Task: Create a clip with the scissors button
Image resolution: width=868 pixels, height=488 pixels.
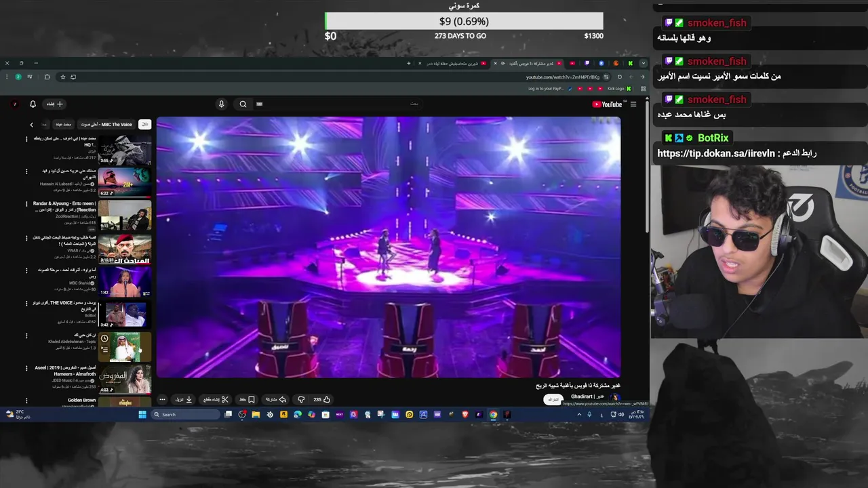Action: [216, 400]
